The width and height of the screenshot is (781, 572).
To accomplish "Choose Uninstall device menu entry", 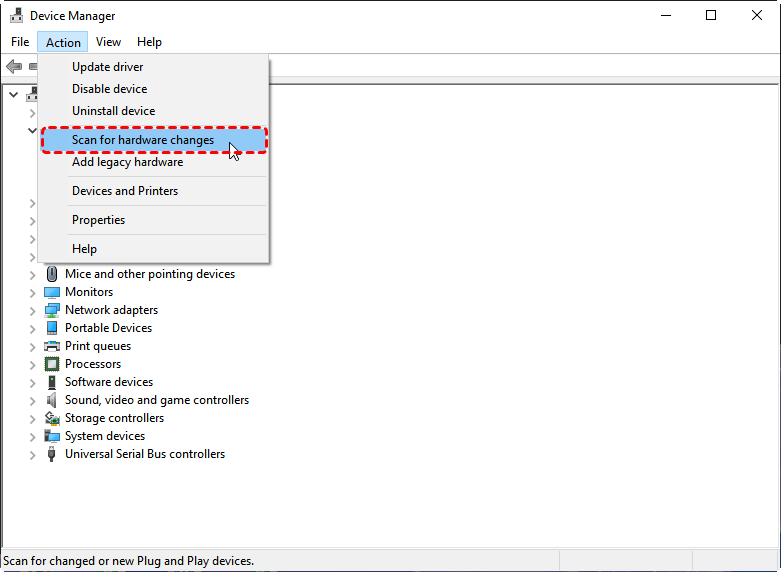I will (113, 111).
